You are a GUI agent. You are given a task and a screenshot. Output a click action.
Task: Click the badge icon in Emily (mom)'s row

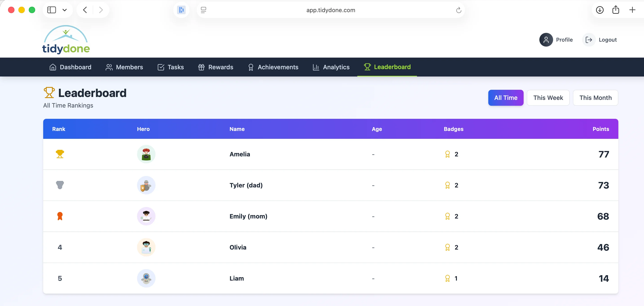click(x=448, y=216)
